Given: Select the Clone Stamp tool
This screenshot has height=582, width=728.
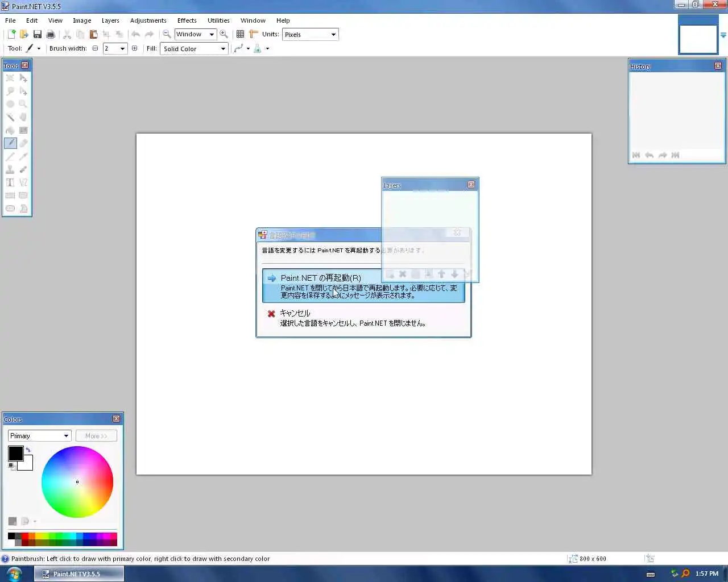Looking at the screenshot, I should 10,169.
